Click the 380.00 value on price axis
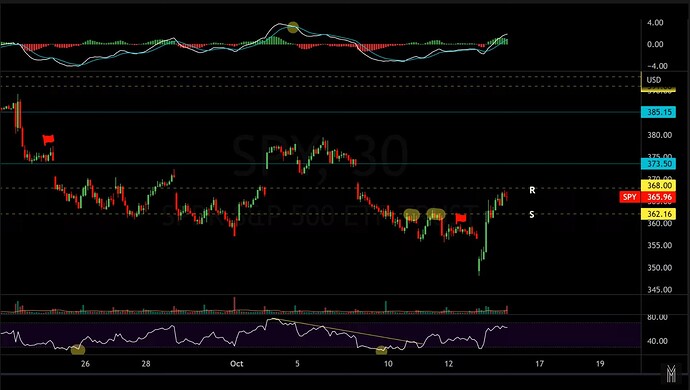This screenshot has width=690, height=390. (660, 135)
